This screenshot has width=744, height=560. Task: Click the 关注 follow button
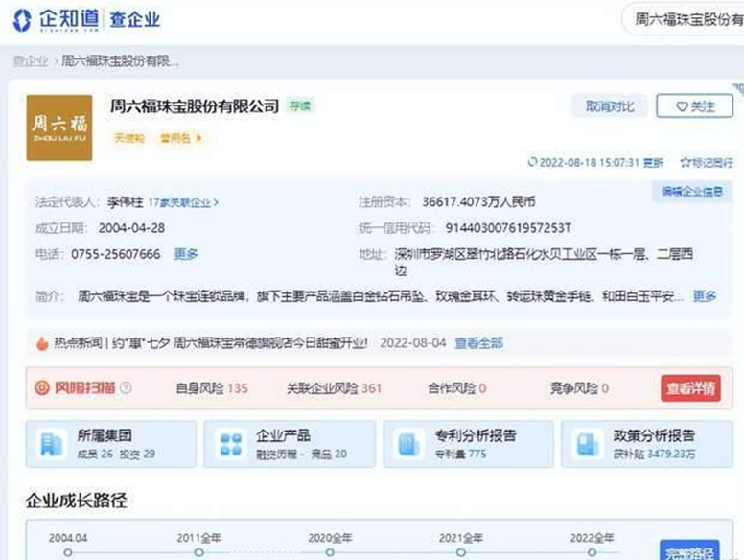click(695, 106)
